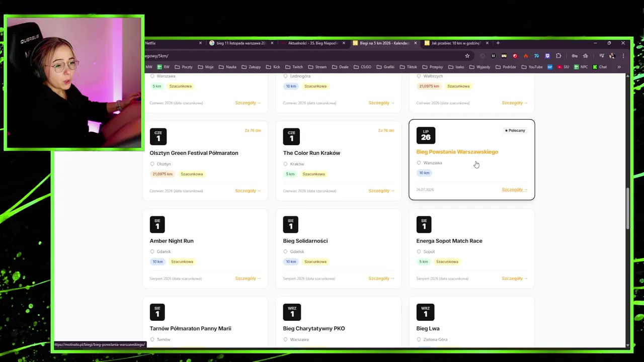Open Tarnów Półmaraton Panny Marii title

click(190, 328)
